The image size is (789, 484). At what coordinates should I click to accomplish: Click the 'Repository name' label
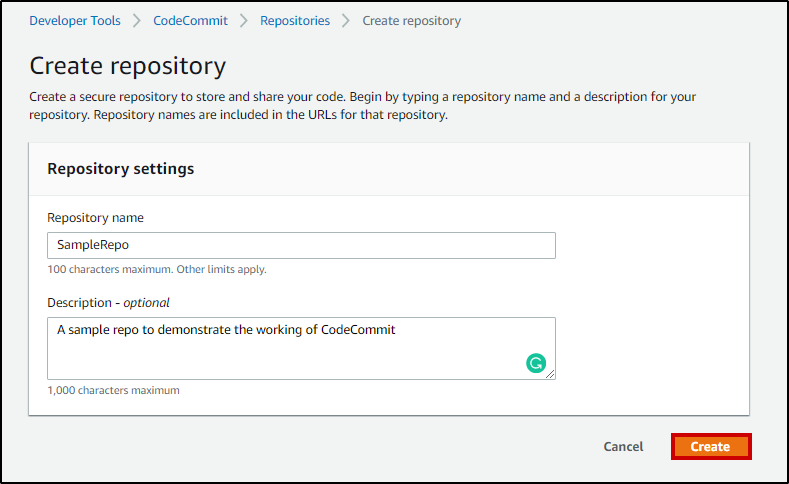(96, 217)
